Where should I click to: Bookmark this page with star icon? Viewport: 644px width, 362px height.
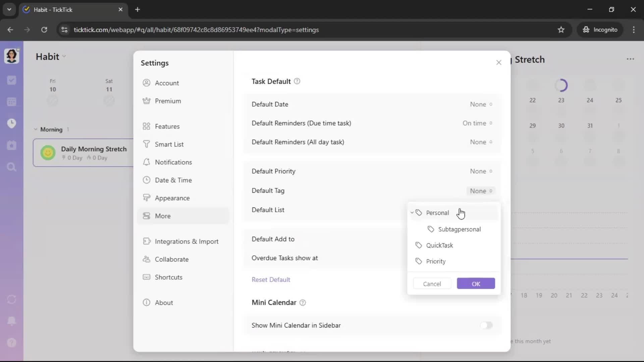561,30
